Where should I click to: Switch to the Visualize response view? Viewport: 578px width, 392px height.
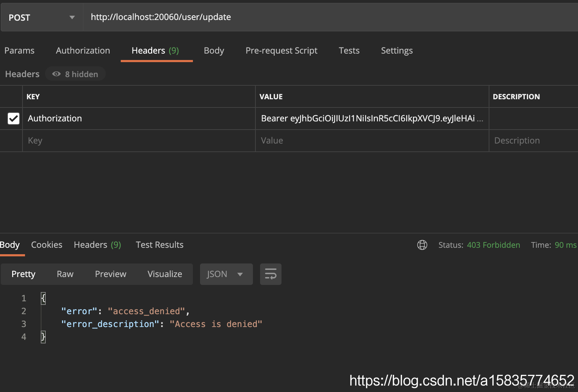pyautogui.click(x=165, y=274)
